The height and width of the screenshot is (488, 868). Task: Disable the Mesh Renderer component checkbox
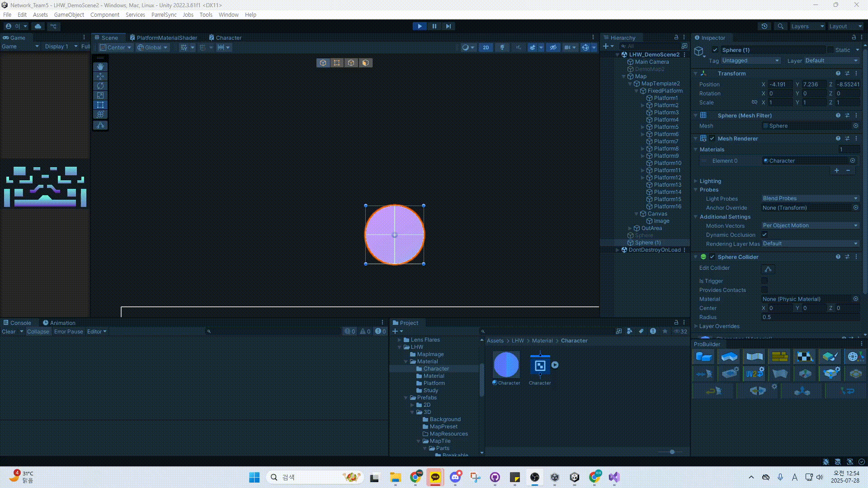coord(712,139)
